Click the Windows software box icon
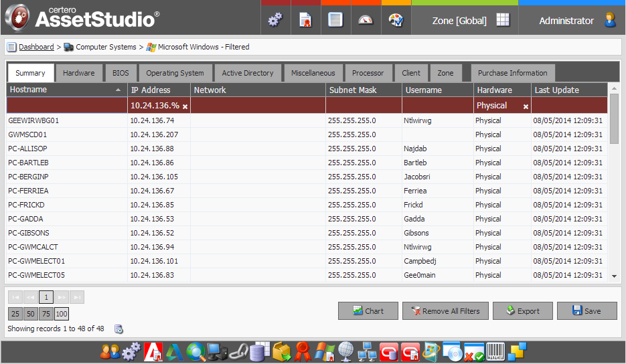The image size is (626, 364). coord(432,352)
